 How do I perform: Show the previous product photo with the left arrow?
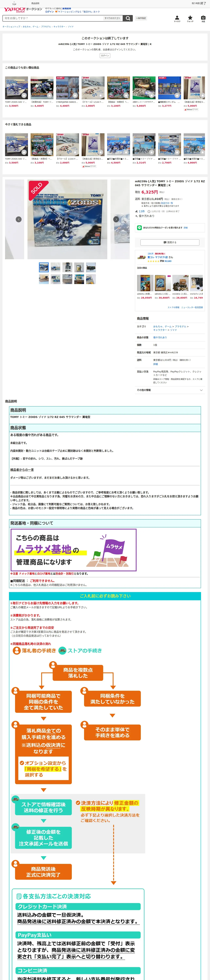[x=18, y=219]
